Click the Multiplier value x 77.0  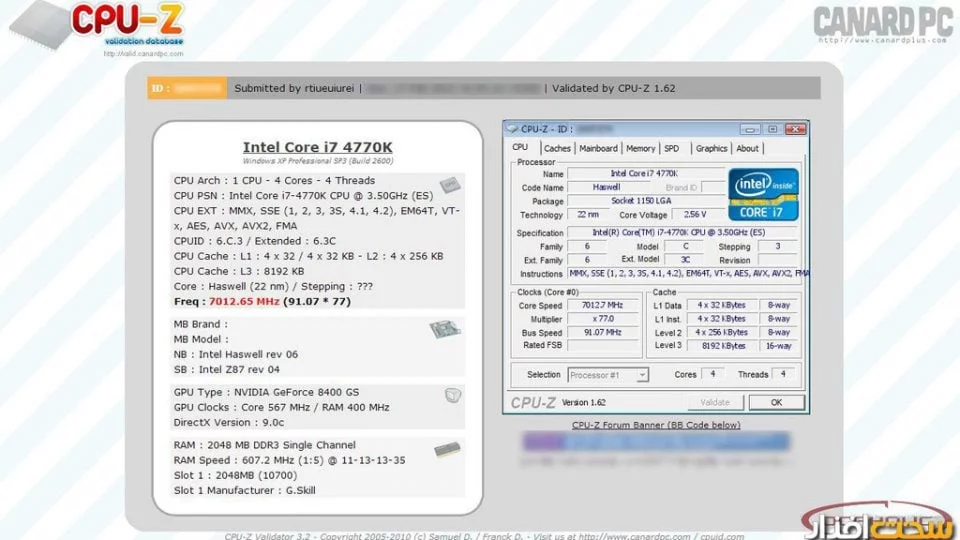602,318
